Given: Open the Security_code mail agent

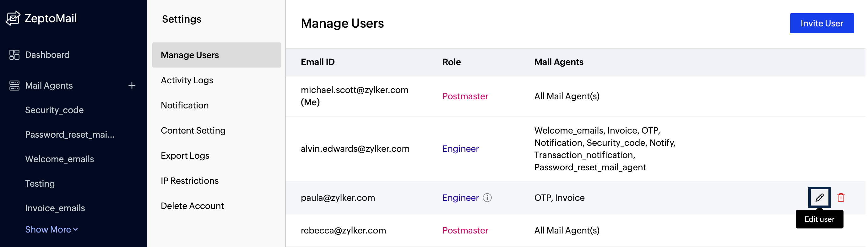Looking at the screenshot, I should pos(54,110).
